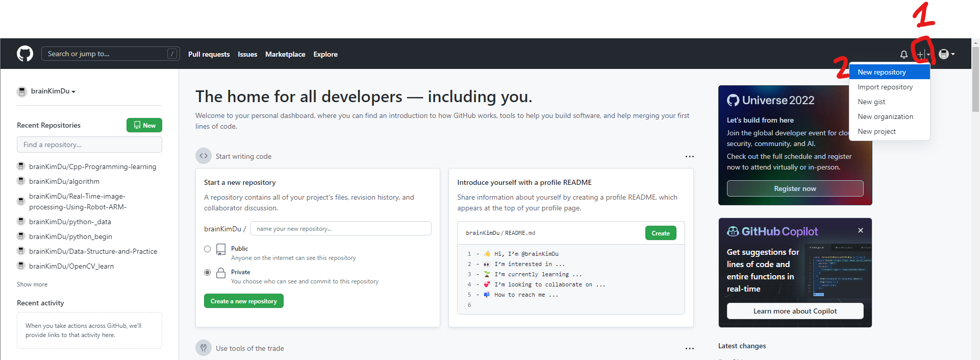Click the book icon inside green New button
The image size is (980, 360).
[137, 125]
